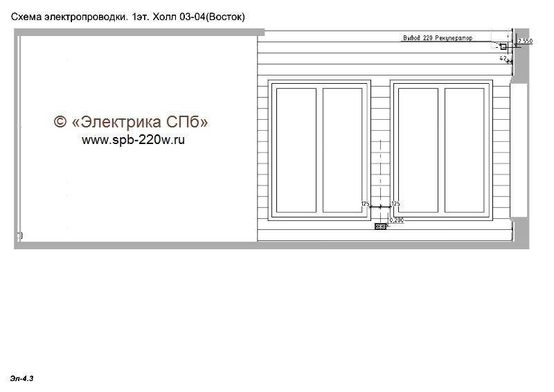554x392 pixels.
Task: Click the height value '0,200'
Action: point(396,220)
